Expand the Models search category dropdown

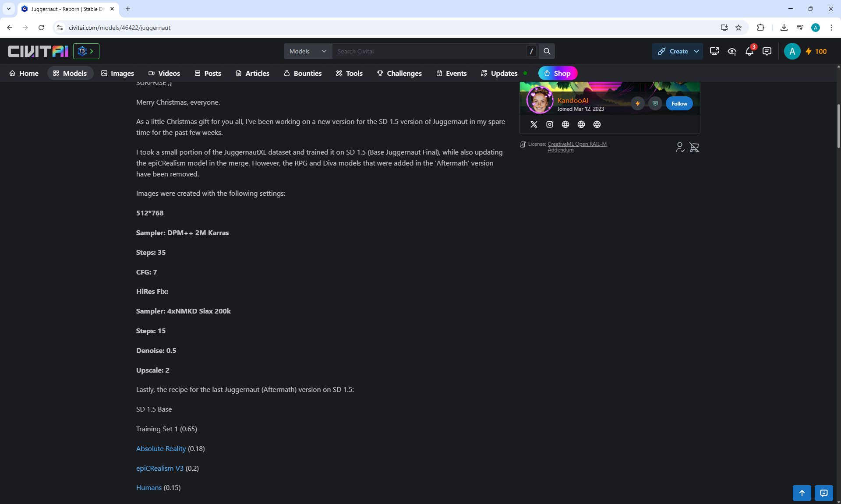click(308, 51)
